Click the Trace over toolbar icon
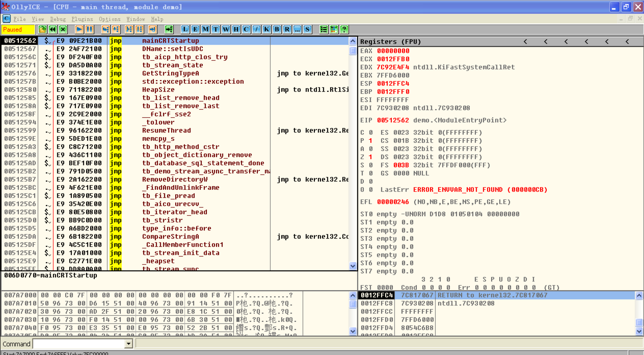This screenshot has width=644, height=355. tap(139, 30)
